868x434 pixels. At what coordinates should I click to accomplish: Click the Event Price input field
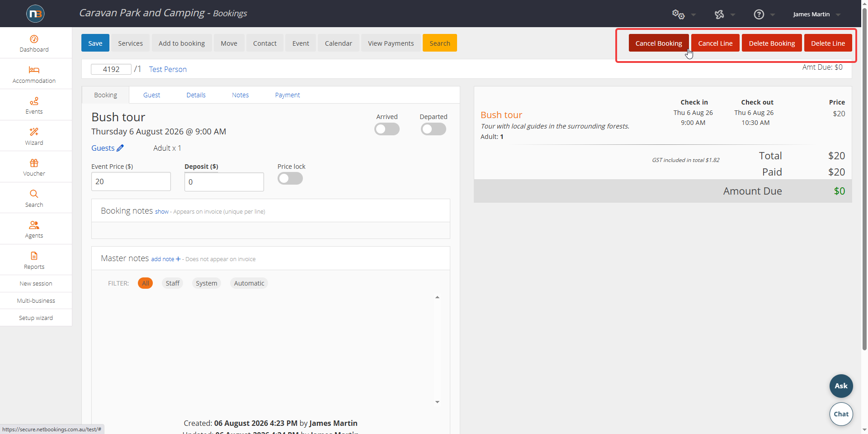[x=131, y=181]
